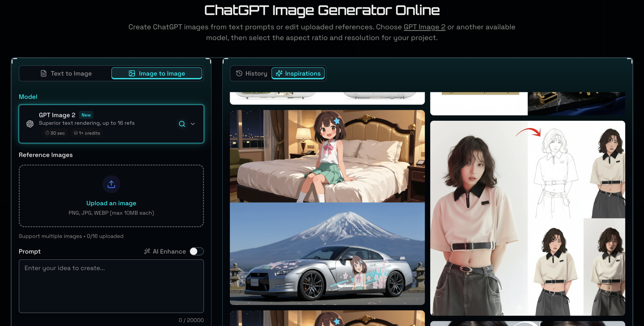Click the 1+ credits label
The width and height of the screenshot is (644, 326).
tap(87, 133)
